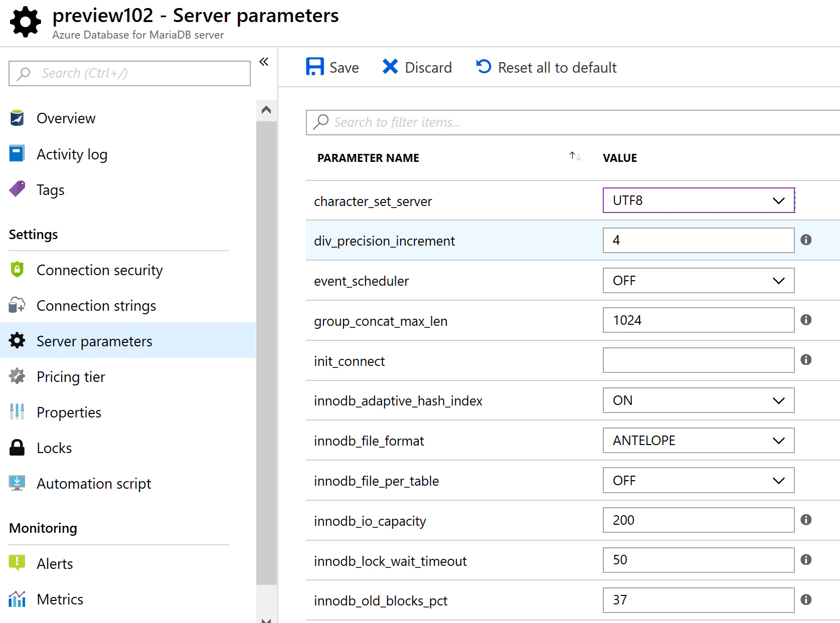This screenshot has height=623, width=840.
Task: Toggle innodb_adaptive_hash_index ON dropdown
Action: click(699, 400)
